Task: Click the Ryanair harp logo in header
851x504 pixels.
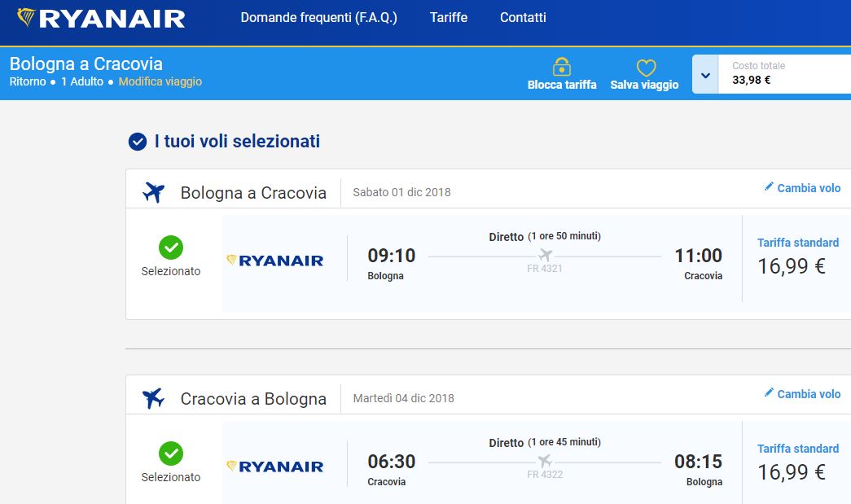Action: [27, 17]
